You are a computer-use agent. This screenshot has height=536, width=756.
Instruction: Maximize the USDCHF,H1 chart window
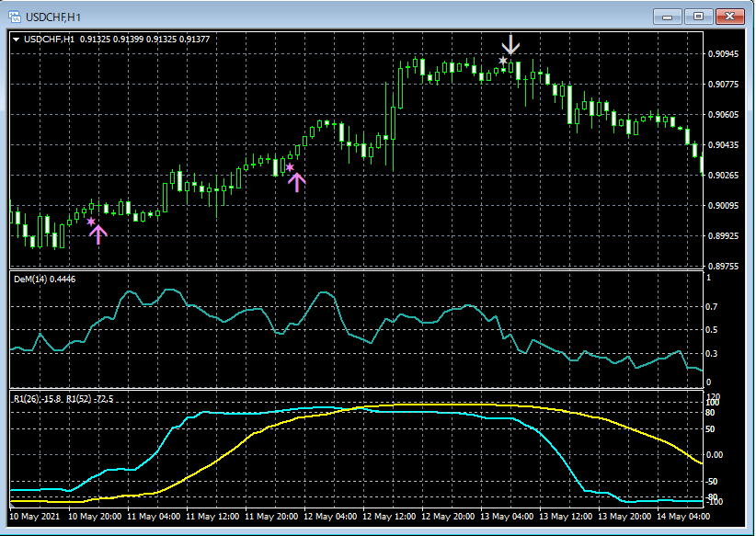tap(699, 17)
